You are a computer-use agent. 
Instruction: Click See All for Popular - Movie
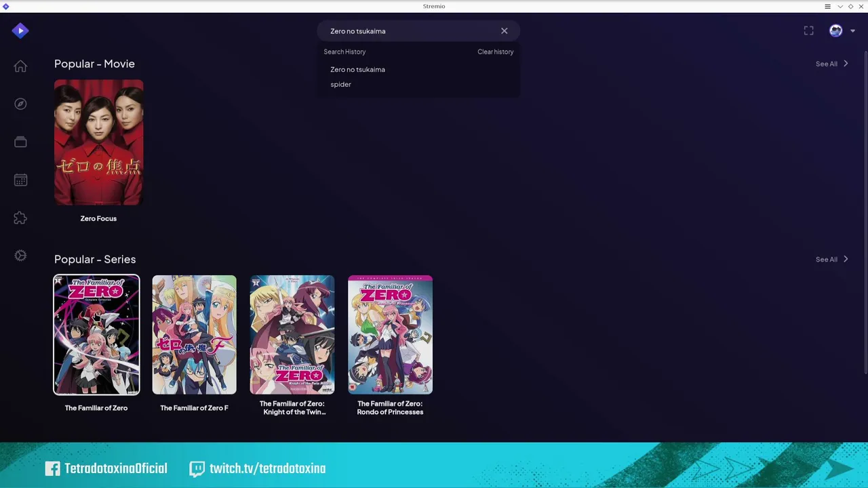tap(831, 64)
